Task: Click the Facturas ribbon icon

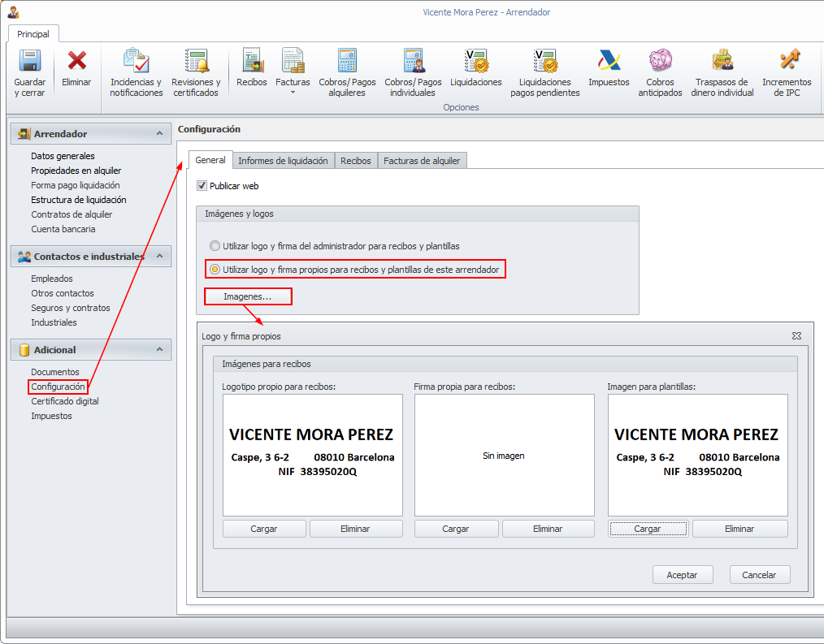Action: pyautogui.click(x=293, y=60)
